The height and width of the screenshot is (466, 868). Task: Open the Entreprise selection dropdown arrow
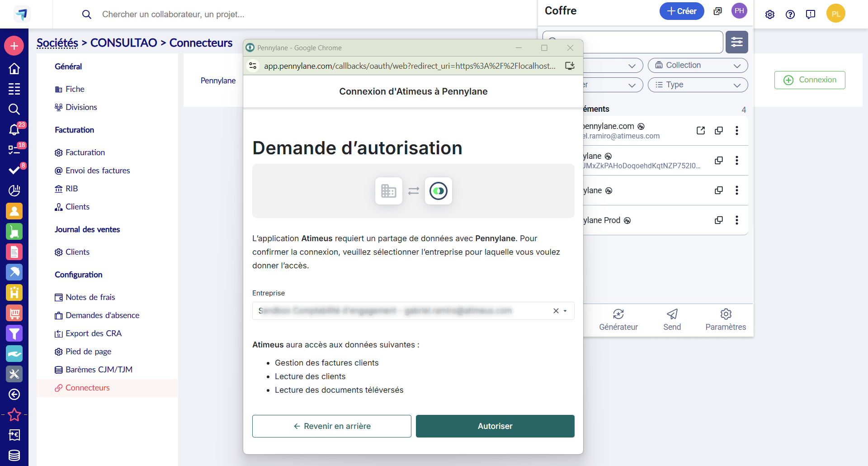pyautogui.click(x=565, y=311)
